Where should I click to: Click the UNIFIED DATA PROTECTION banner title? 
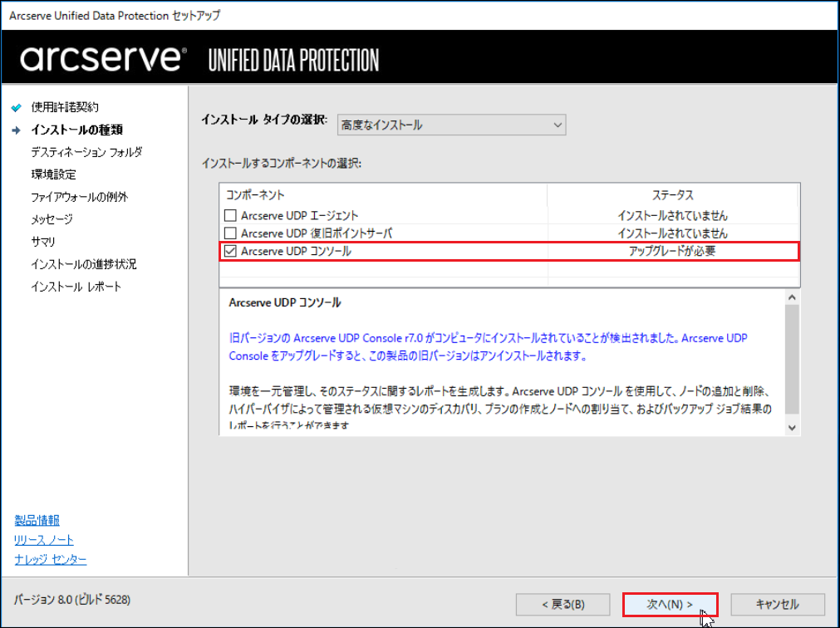point(293,60)
